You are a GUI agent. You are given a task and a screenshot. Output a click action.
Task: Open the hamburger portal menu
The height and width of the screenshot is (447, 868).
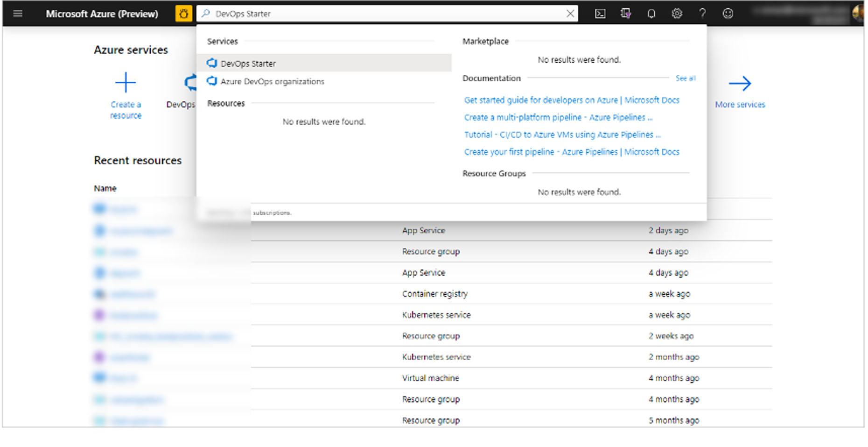[x=18, y=14]
